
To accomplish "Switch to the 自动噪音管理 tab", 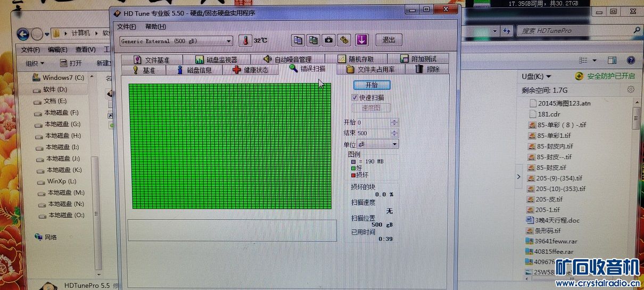I will click(287, 60).
